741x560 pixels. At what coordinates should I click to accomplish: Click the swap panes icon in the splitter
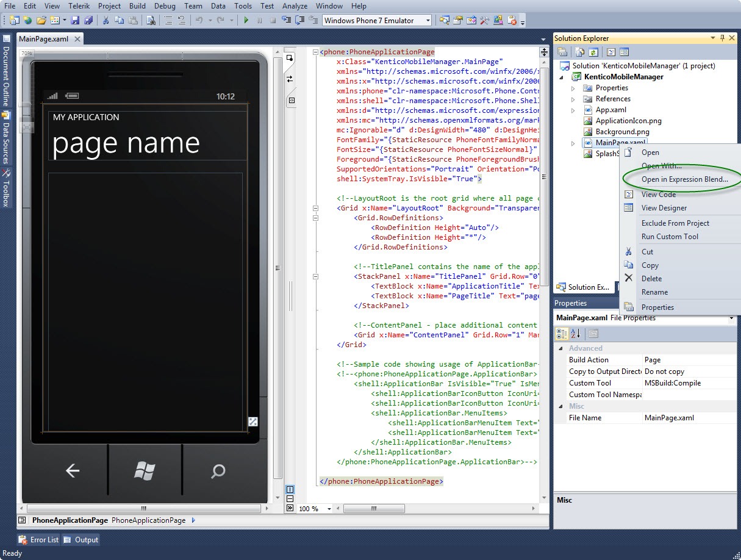pyautogui.click(x=290, y=79)
